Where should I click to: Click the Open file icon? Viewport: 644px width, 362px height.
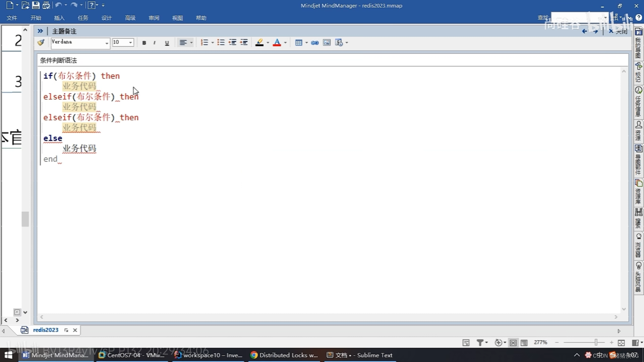tap(25, 5)
